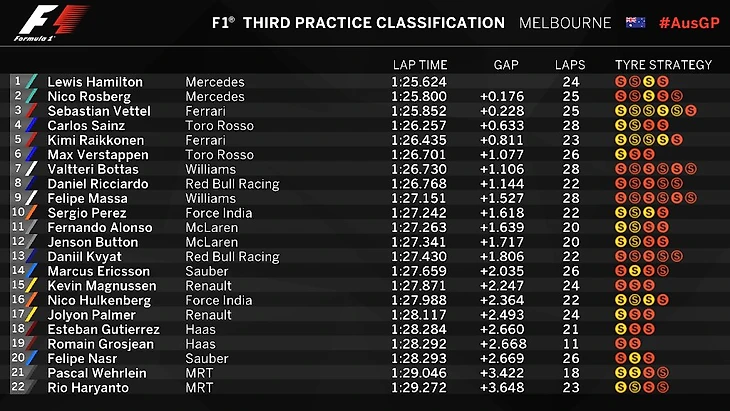Click Sebastian Vettel's red tyre icon
This screenshot has width=730, height=411.
click(691, 111)
